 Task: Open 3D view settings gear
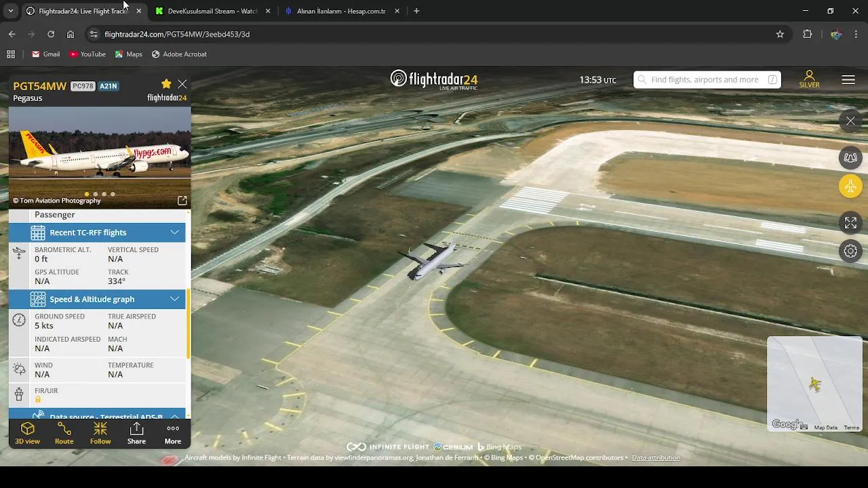[850, 251]
